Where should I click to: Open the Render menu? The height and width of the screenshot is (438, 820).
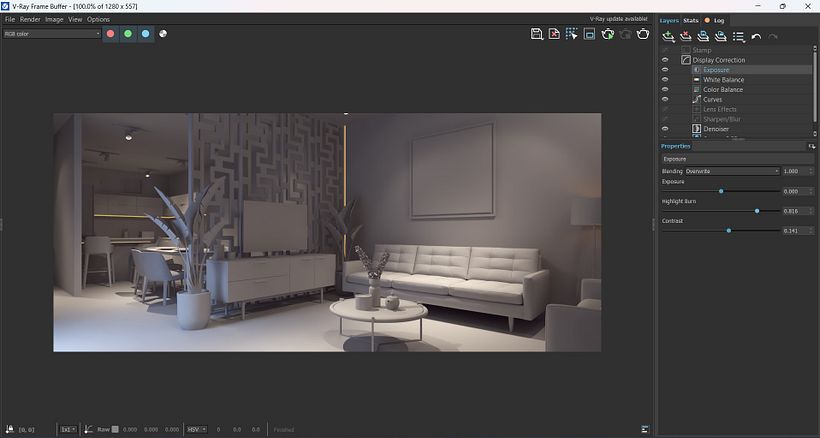pyautogui.click(x=30, y=19)
